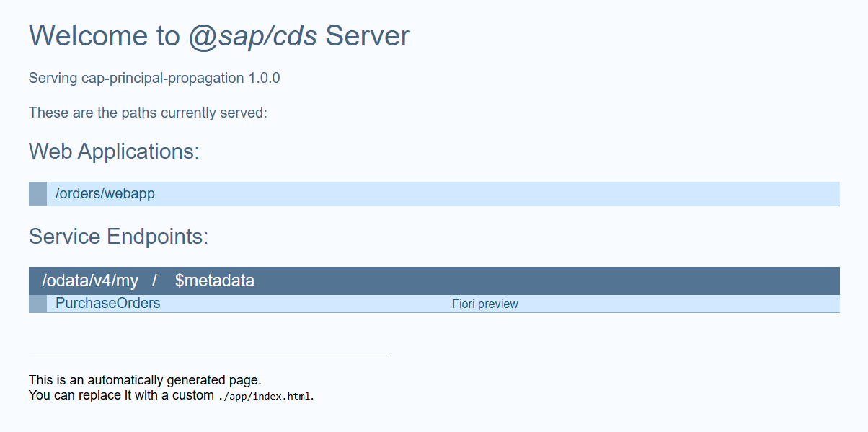The width and height of the screenshot is (868, 432).
Task: Open the /orders/webapp web application link
Action: click(105, 193)
